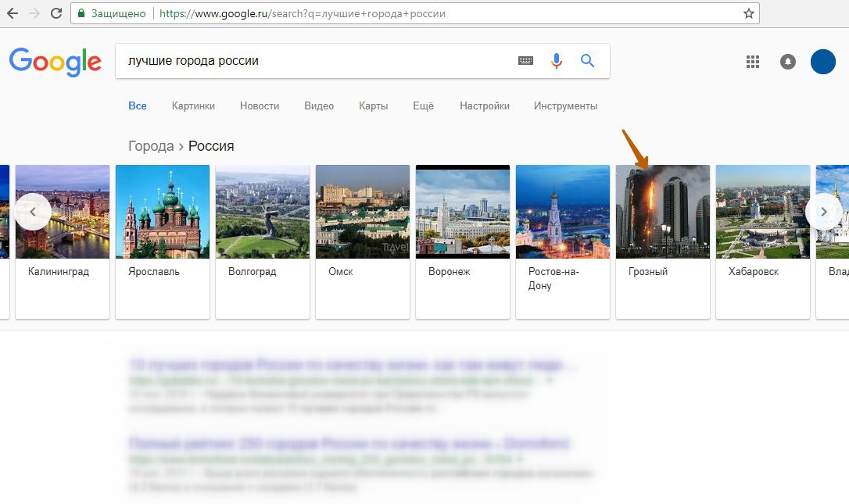The height and width of the screenshot is (504, 849).
Task: Open the Волгоград city photo
Action: [x=263, y=212]
